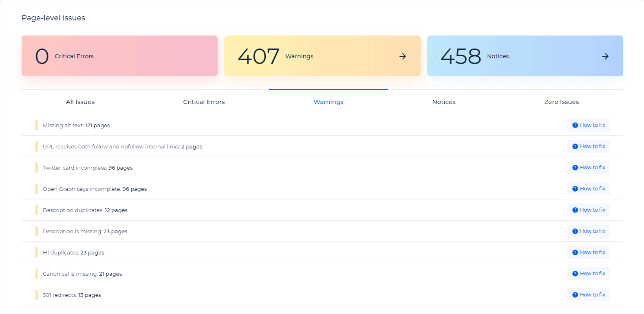Viewport: 644px width, 314px height.
Task: Select '301 redirects: 13 pages' text
Action: [x=72, y=295]
